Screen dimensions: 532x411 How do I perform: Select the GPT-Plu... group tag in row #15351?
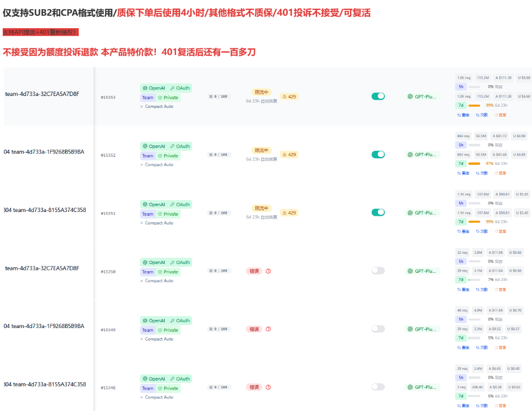click(422, 213)
